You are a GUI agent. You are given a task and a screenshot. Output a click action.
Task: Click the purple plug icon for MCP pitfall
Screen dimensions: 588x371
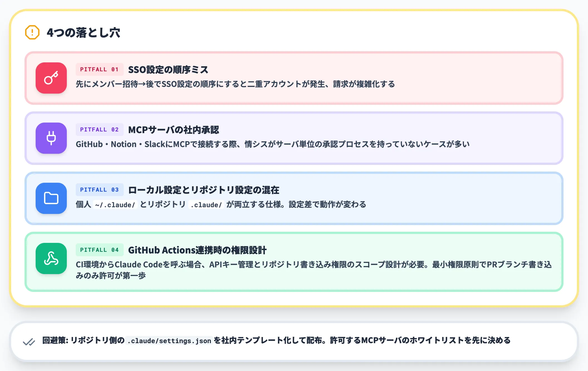[51, 138]
